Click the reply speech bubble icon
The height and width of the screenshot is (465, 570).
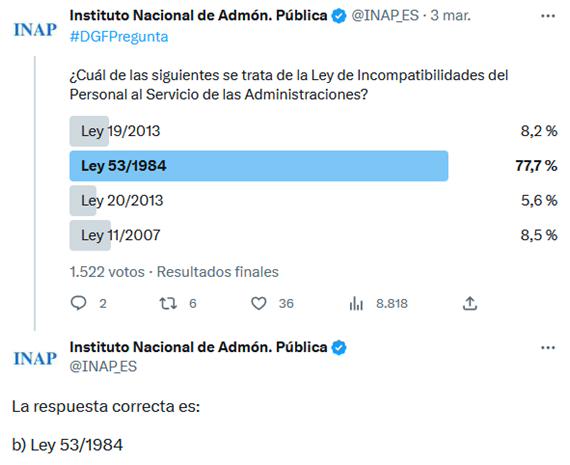pos(78,303)
